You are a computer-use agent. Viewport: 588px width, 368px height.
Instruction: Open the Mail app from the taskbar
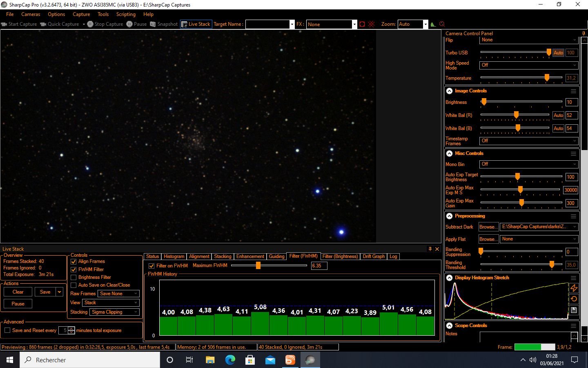pos(270,360)
